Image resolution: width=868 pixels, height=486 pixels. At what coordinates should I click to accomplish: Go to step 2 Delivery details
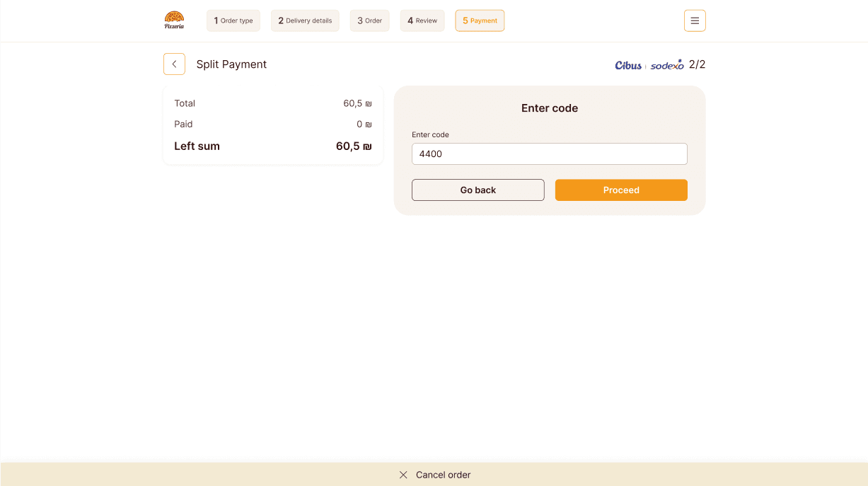(305, 21)
